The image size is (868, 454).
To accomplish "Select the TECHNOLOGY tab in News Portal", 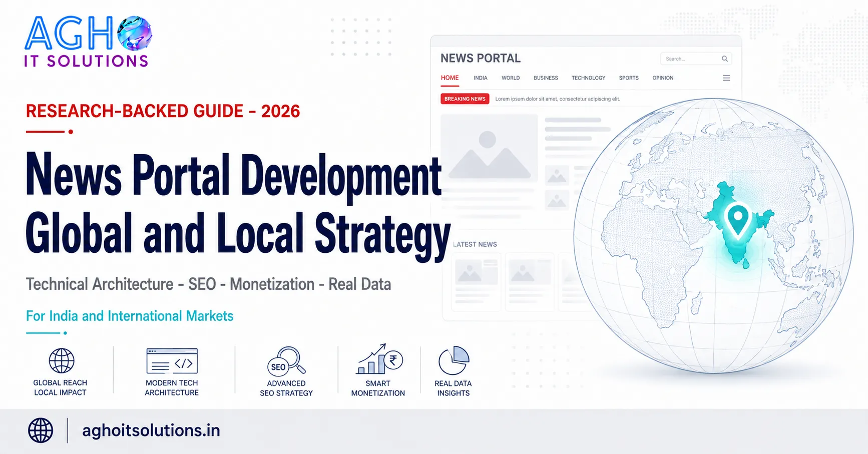I will coord(588,78).
